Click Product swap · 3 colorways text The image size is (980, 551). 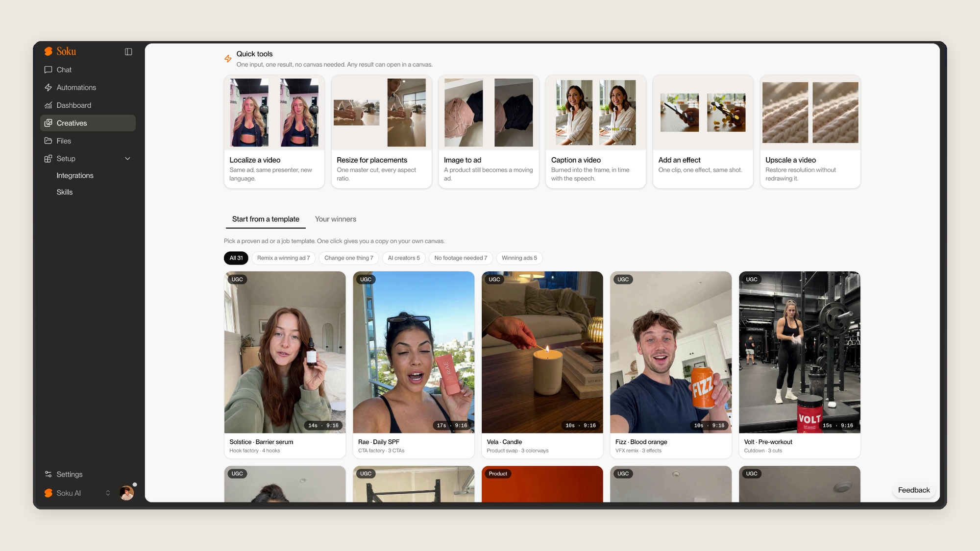[517, 451]
